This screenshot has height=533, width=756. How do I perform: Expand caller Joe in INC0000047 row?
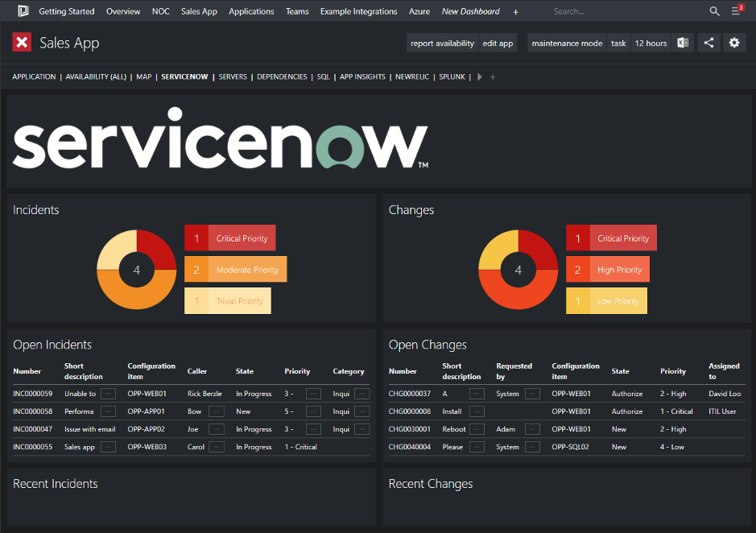tap(217, 429)
